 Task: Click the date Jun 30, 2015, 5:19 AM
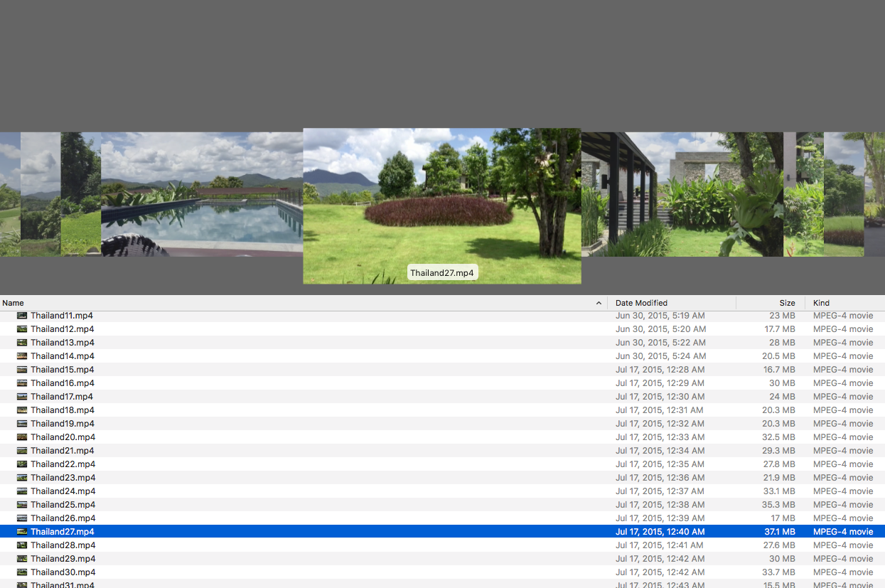point(660,316)
